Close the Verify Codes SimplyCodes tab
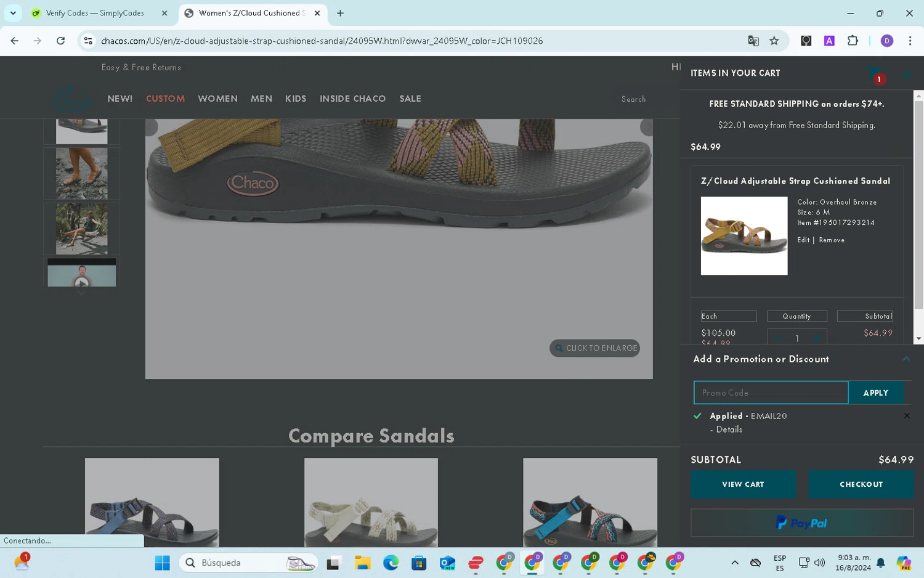 (164, 13)
